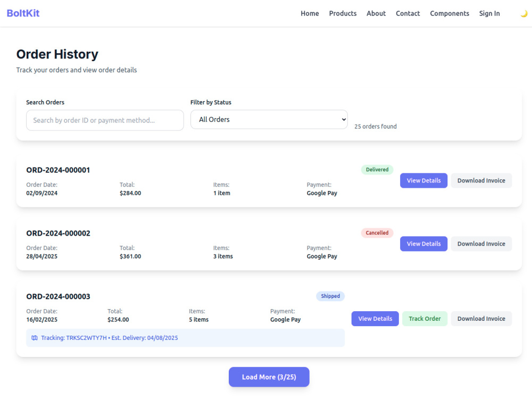532x399 pixels.
Task: View Details for order ORD-2024-000001
Action: tap(423, 180)
